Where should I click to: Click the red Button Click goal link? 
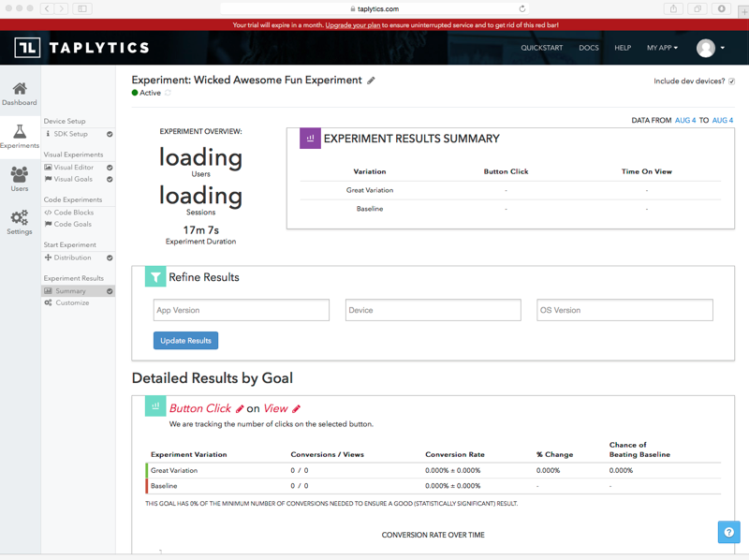[x=200, y=408]
